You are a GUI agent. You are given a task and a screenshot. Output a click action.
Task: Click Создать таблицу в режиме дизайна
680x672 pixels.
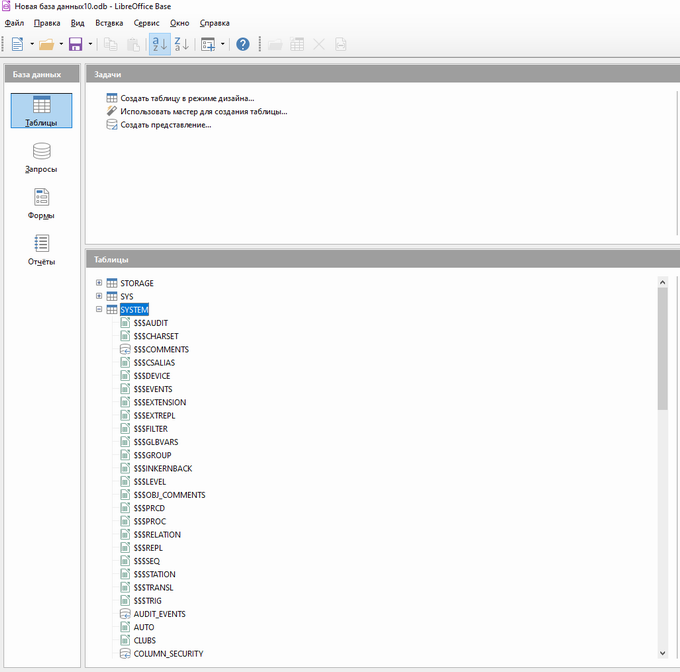187,98
